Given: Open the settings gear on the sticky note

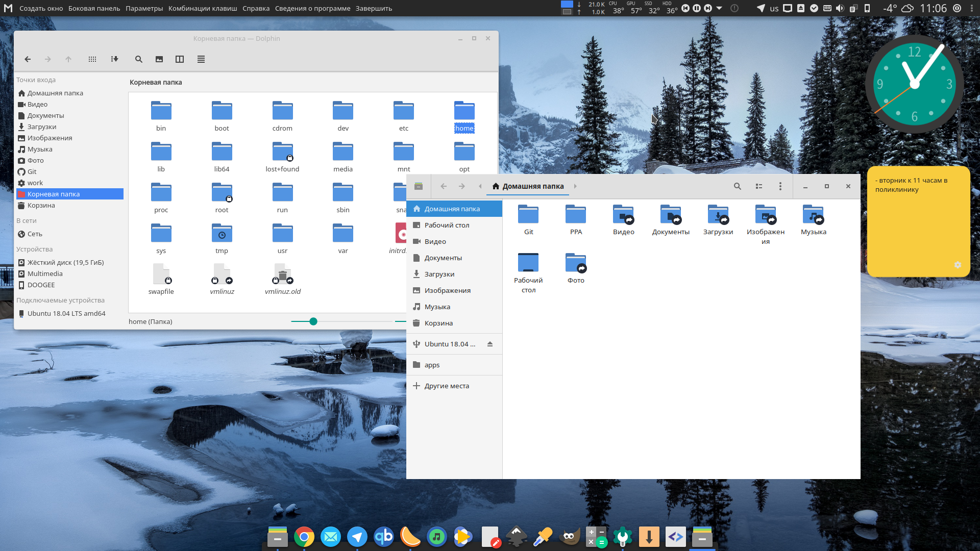Looking at the screenshot, I should (x=958, y=265).
